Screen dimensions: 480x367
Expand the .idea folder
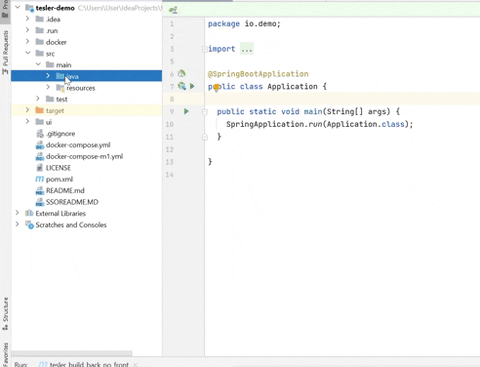[28, 19]
